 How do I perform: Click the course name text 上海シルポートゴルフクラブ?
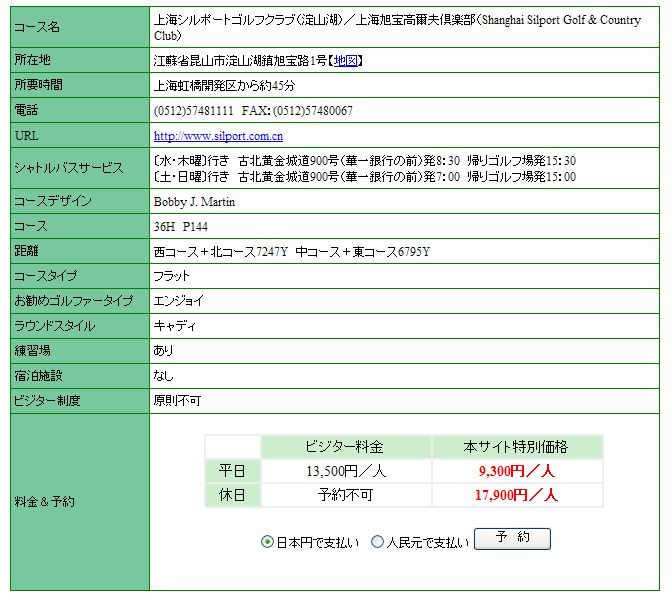[224, 20]
